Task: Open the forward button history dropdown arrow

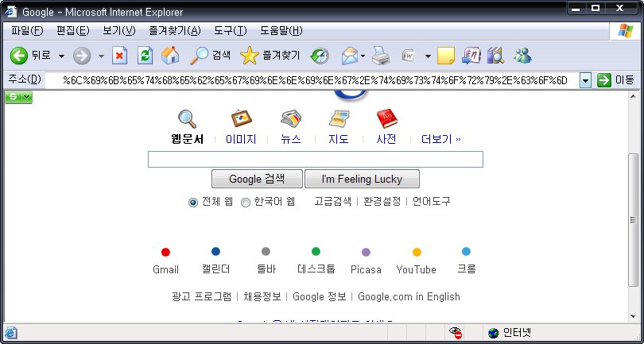Action: click(101, 56)
